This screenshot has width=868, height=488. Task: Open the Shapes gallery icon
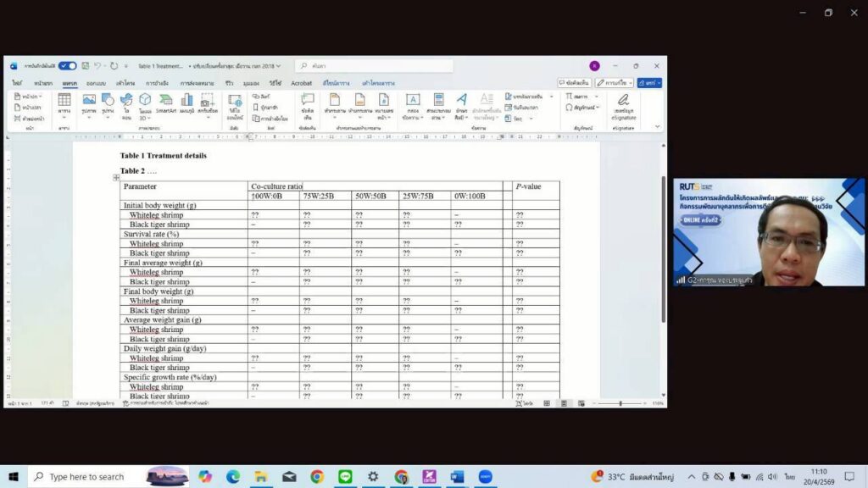108,103
